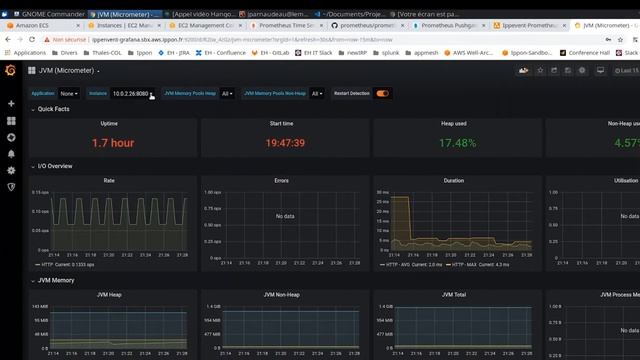Screen dimensions: 640x360
Task: Bookmark page with the address bar star
Action: pos(620,40)
